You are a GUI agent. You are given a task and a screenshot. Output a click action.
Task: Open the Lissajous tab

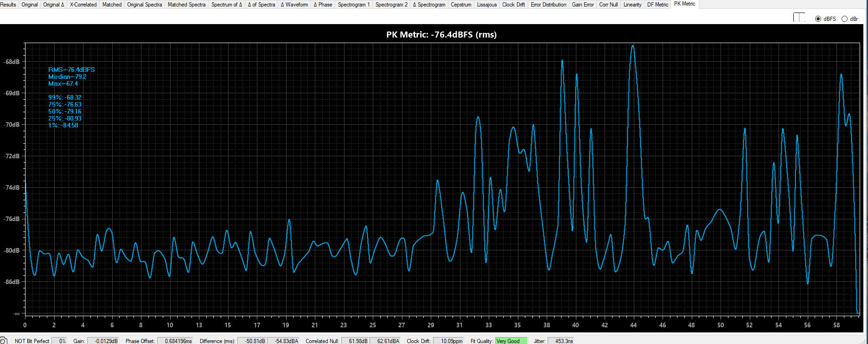coord(487,5)
